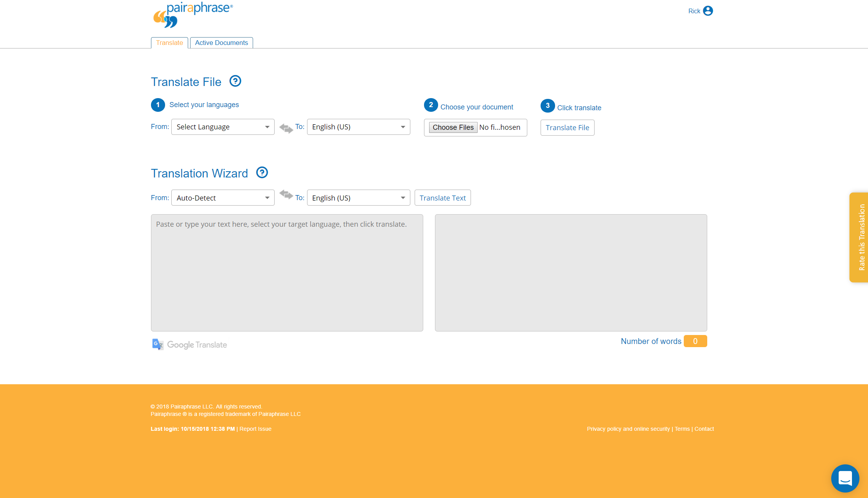Click the Choose Files button

(x=453, y=127)
